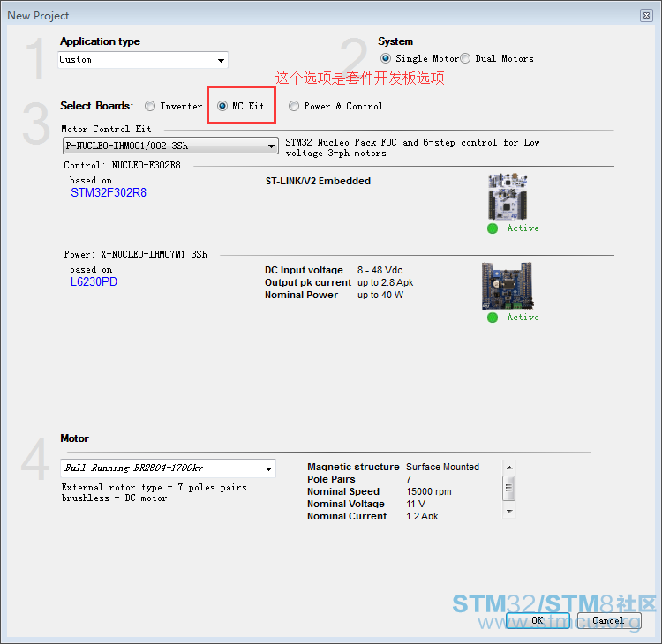
Task: Open the L6230PD link
Action: (x=94, y=282)
